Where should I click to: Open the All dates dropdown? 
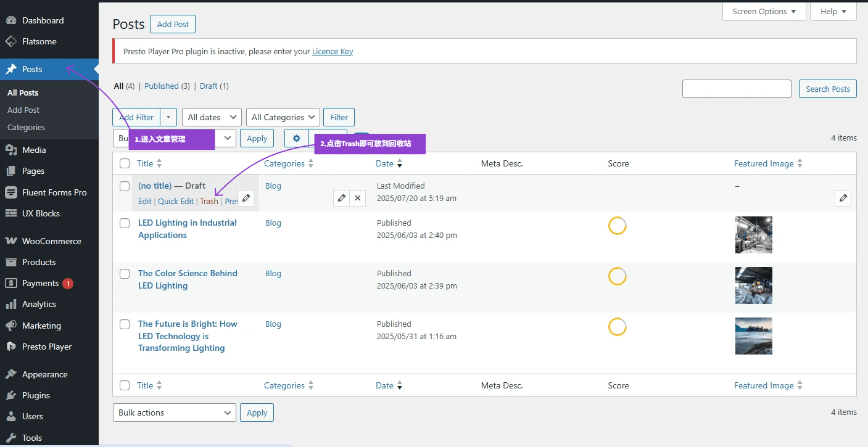212,117
